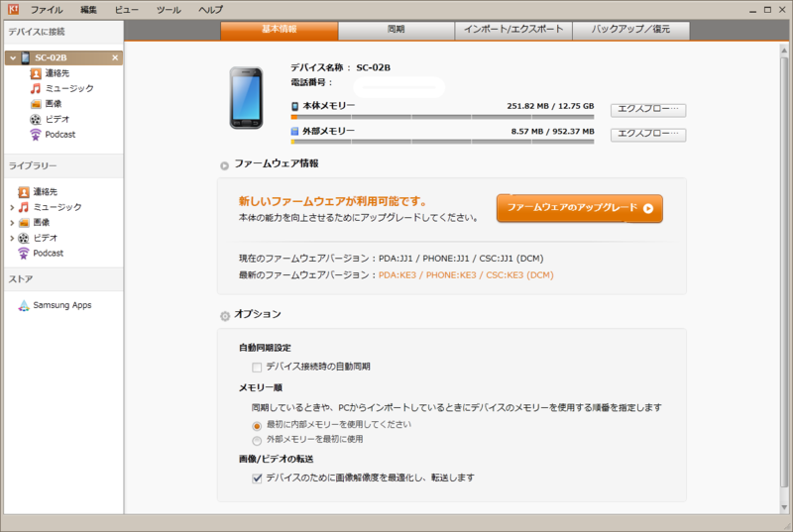Screen dimensions: 793x532
Task: Click the 本体メモリー internal memory icon
Action: pyautogui.click(x=294, y=106)
